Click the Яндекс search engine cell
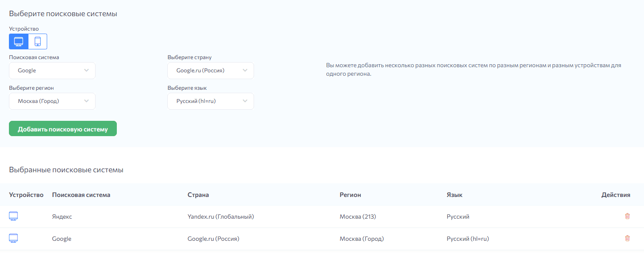The height and width of the screenshot is (268, 644). coord(62,217)
